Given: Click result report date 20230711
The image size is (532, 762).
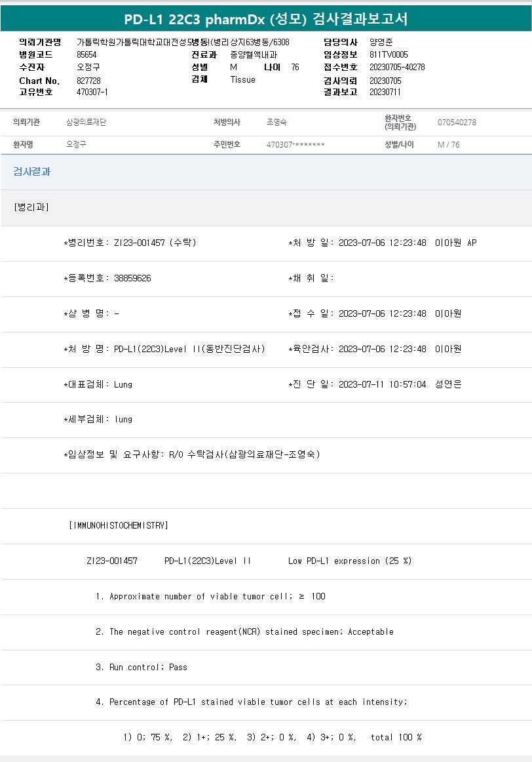Looking at the screenshot, I should [x=385, y=92].
